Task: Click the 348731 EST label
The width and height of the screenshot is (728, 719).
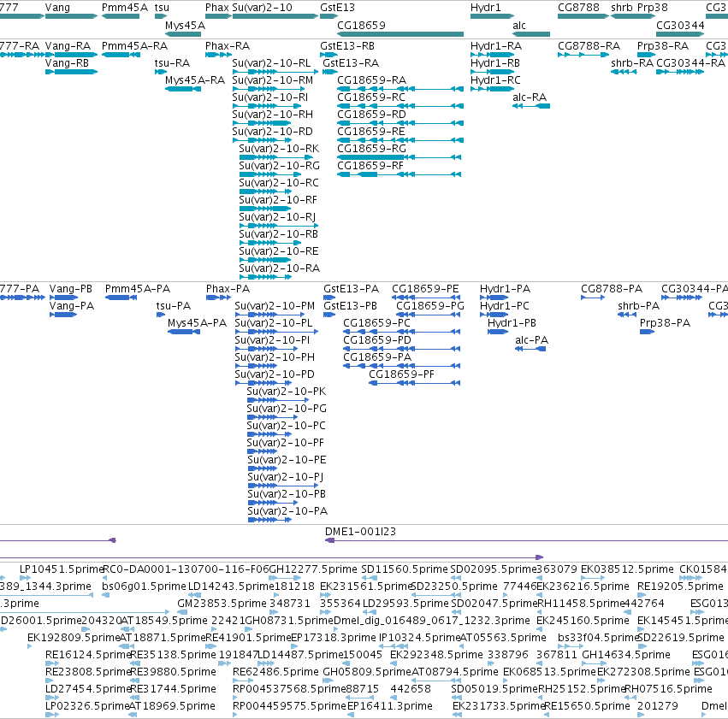Action: point(291,604)
